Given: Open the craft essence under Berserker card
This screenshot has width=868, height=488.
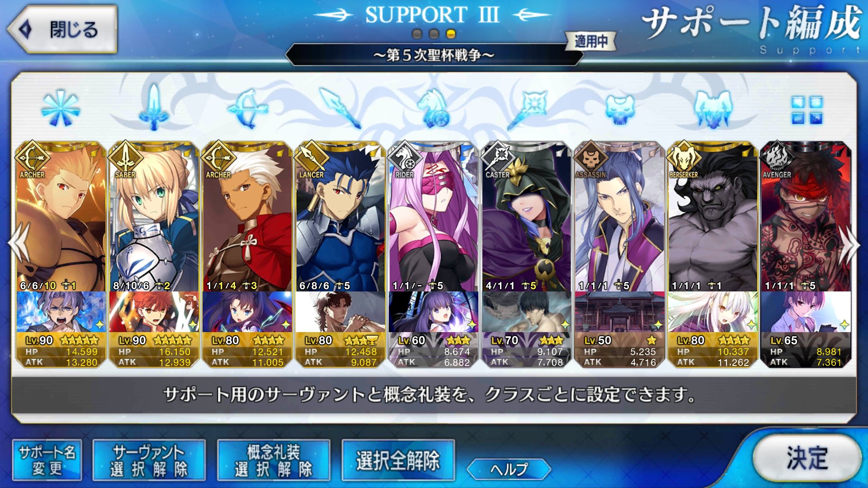Looking at the screenshot, I should (713, 312).
